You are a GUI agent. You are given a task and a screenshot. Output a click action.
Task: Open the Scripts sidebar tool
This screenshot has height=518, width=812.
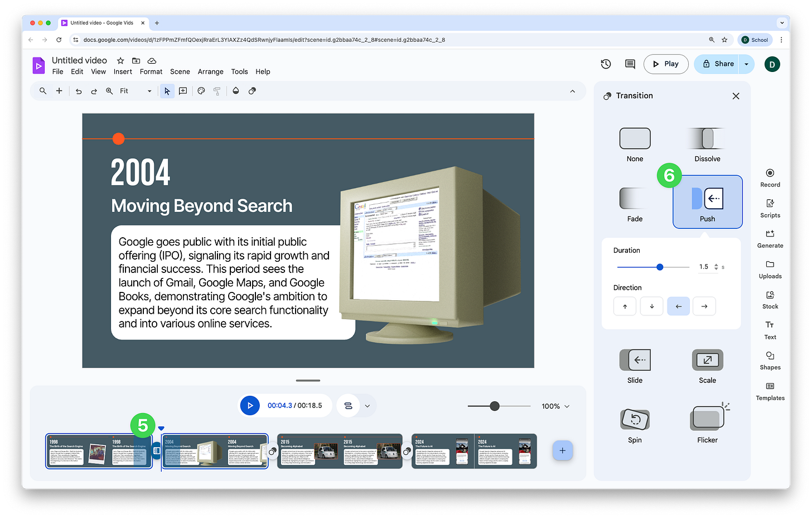[x=770, y=208]
